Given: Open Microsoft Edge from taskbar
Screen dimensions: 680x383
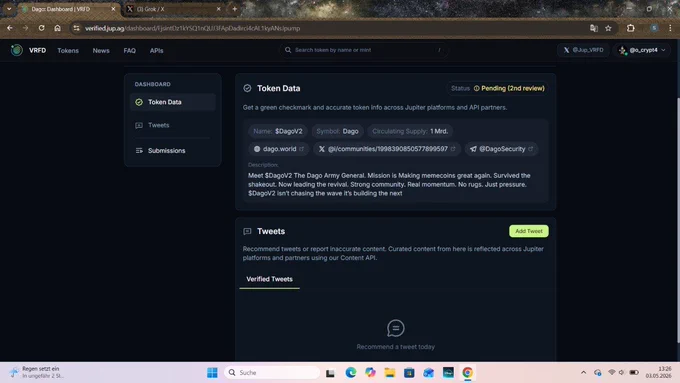Looking at the screenshot, I should point(350,373).
